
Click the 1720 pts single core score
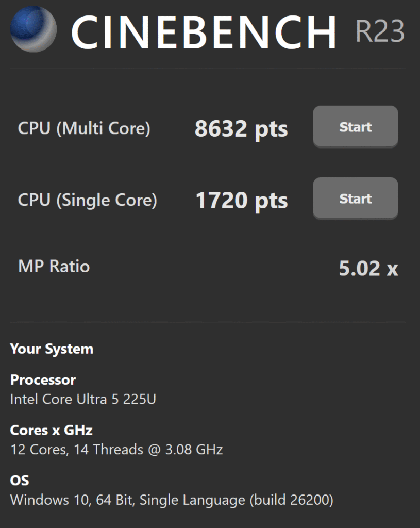coord(241,201)
